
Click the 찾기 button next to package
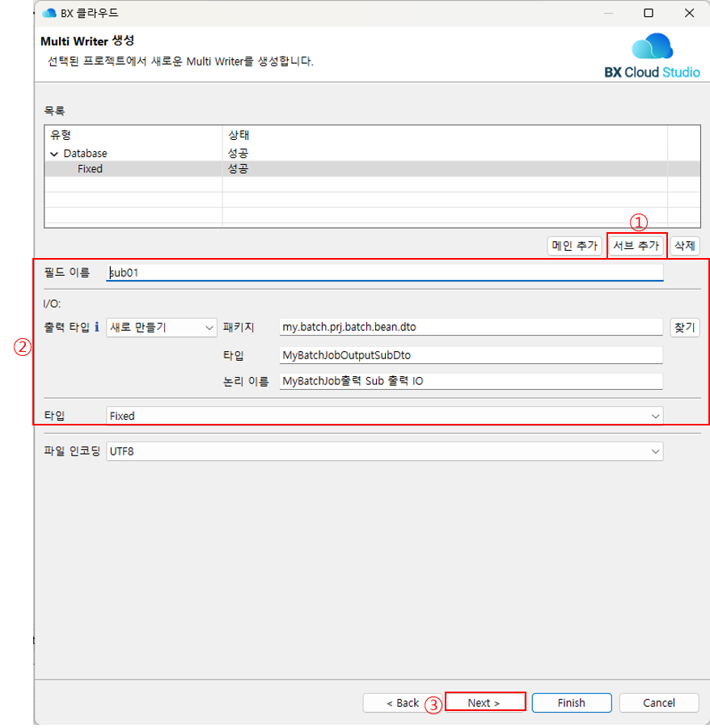684,327
